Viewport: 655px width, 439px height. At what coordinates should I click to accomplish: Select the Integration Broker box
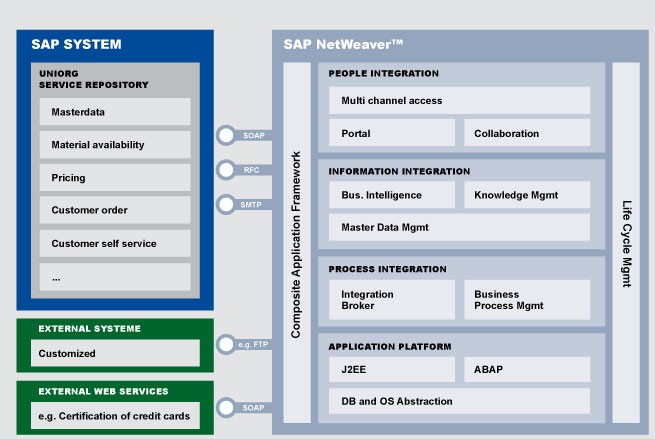pyautogui.click(x=392, y=299)
